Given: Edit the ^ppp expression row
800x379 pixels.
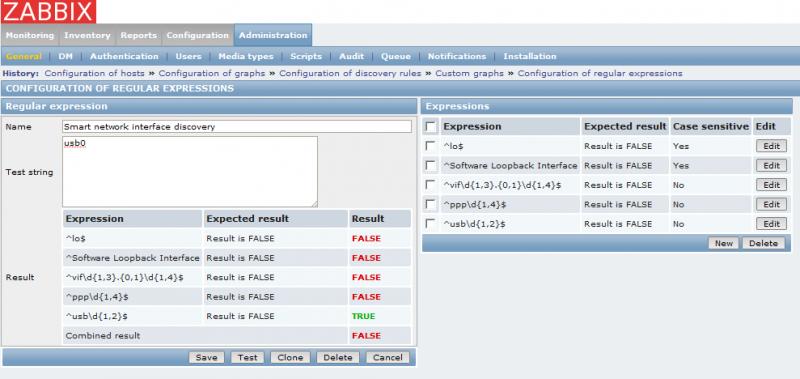Looking at the screenshot, I should pyautogui.click(x=771, y=204).
